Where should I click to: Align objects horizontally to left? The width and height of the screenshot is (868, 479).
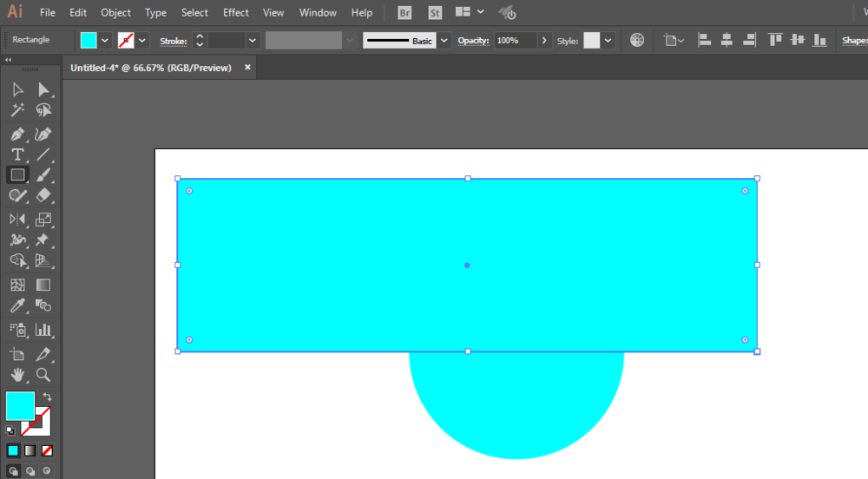click(704, 40)
